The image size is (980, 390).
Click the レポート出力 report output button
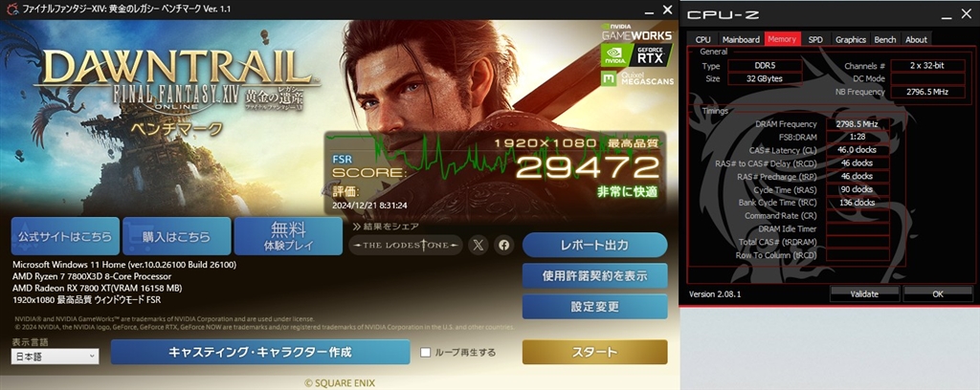coord(594,246)
